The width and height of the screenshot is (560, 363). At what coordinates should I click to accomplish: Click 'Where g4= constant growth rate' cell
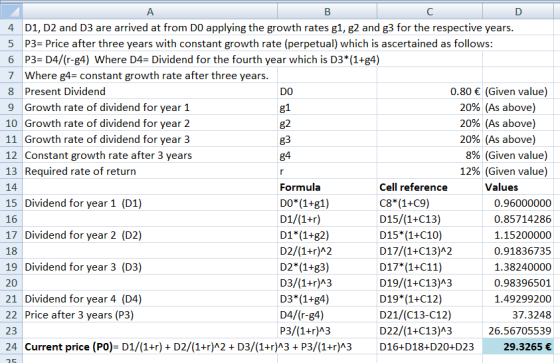coord(150,75)
